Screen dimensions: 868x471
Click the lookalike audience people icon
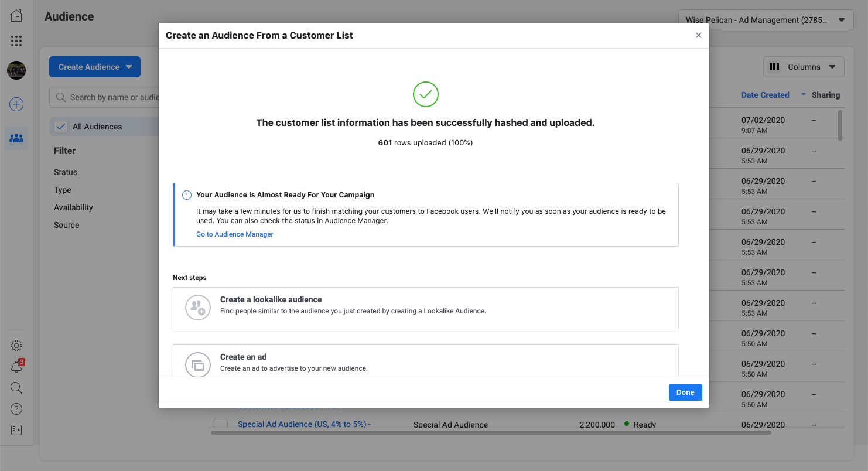(198, 307)
